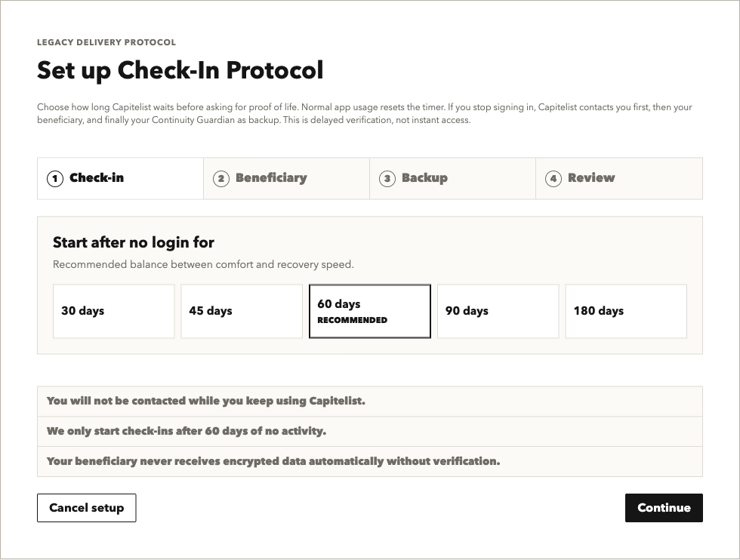Image resolution: width=740 pixels, height=560 pixels.
Task: Click the step 1 circle icon
Action: [54, 179]
